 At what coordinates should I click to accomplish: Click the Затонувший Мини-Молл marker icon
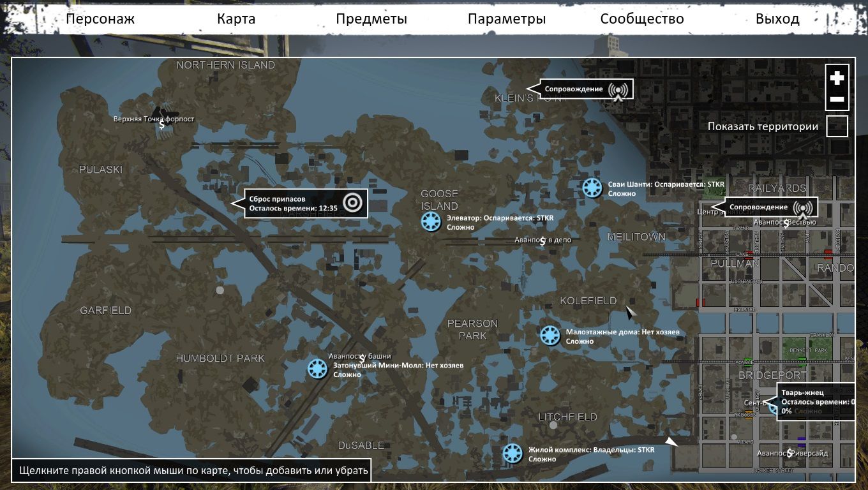click(x=317, y=369)
